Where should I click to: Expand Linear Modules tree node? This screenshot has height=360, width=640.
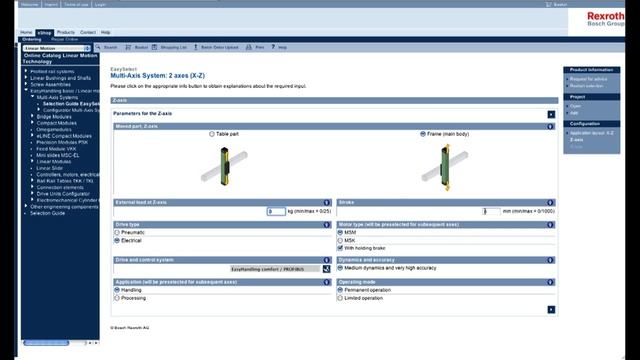33,162
